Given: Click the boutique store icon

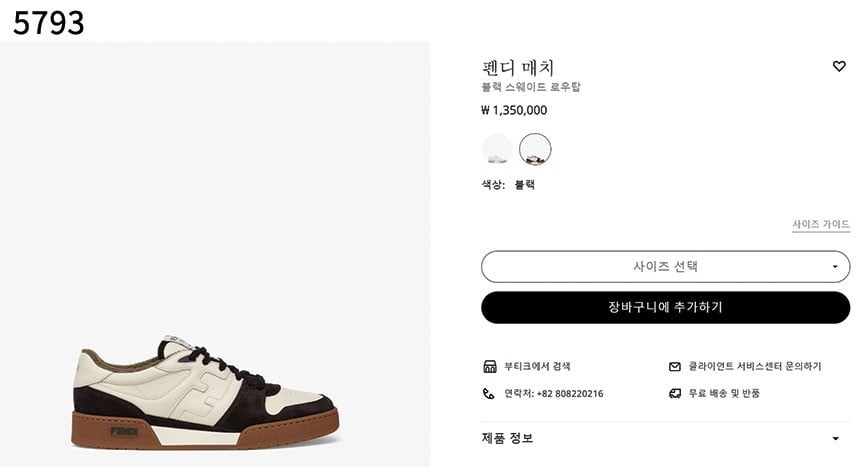Looking at the screenshot, I should tap(489, 367).
